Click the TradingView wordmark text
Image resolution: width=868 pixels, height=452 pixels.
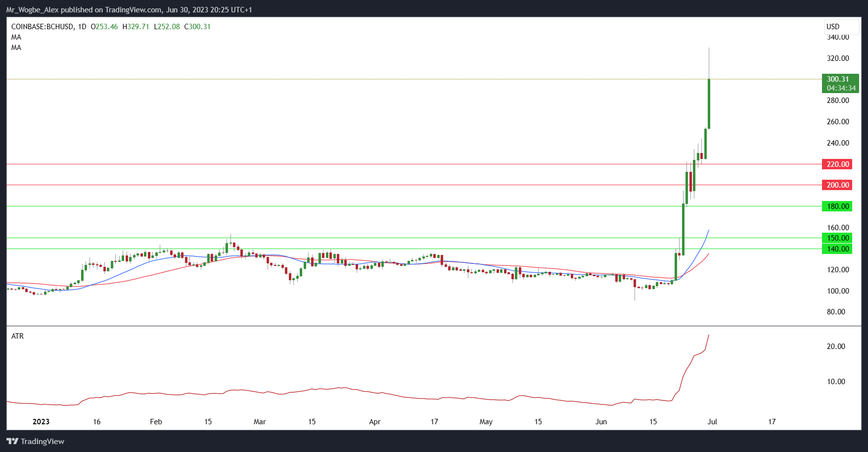[x=43, y=441]
